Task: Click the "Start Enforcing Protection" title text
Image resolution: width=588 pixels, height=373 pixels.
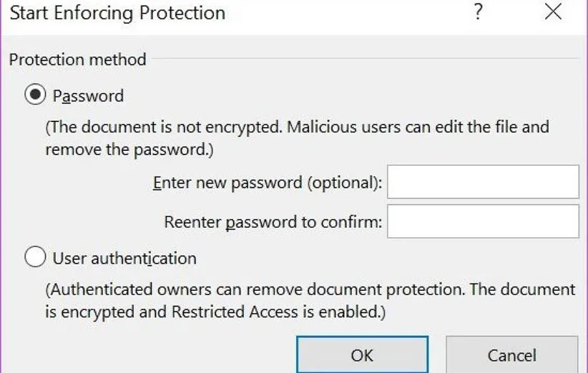Action: coord(117,13)
